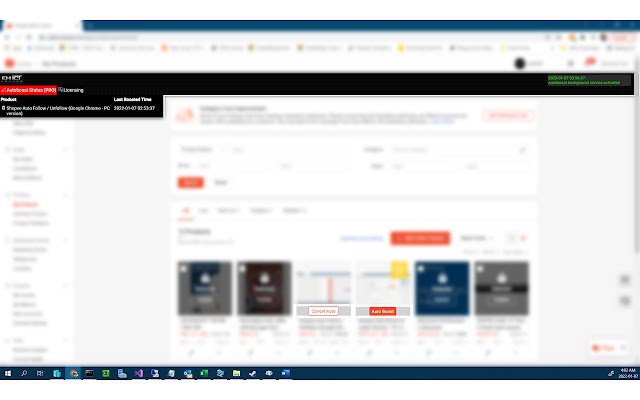This screenshot has height=400, width=640.
Task: Select the dark-red second product thumbnail
Action: 264,289
